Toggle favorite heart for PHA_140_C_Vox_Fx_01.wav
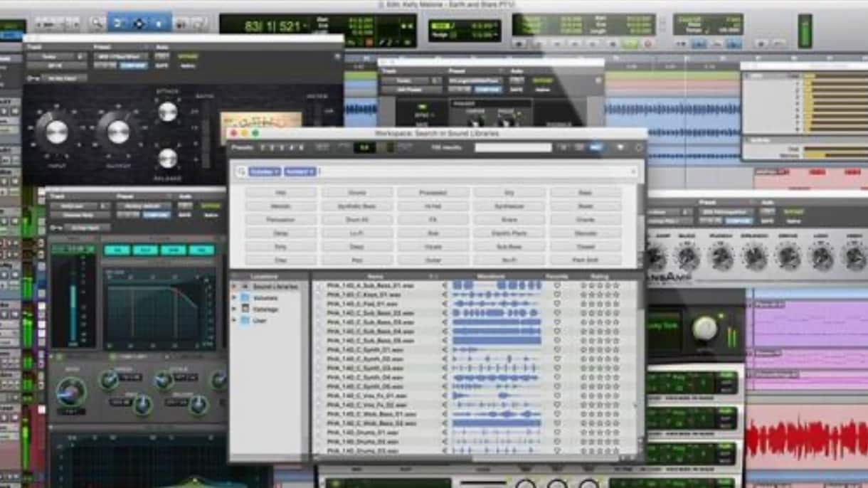 [x=557, y=396]
